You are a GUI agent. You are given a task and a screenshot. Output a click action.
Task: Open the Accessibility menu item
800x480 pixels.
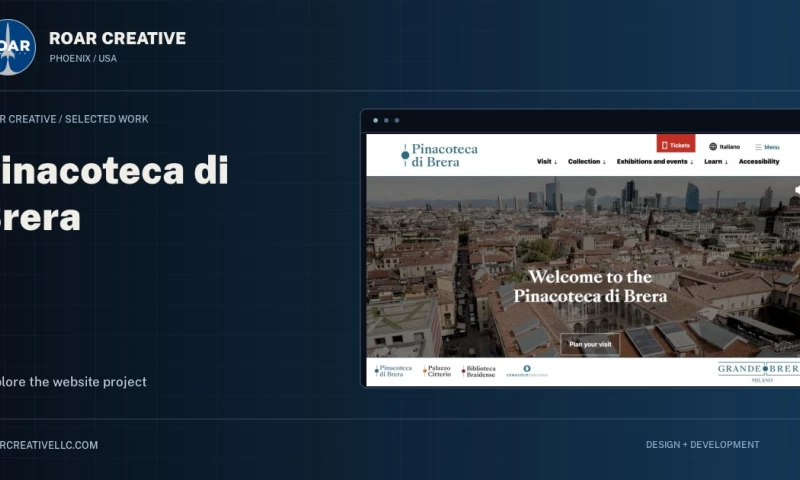point(759,162)
